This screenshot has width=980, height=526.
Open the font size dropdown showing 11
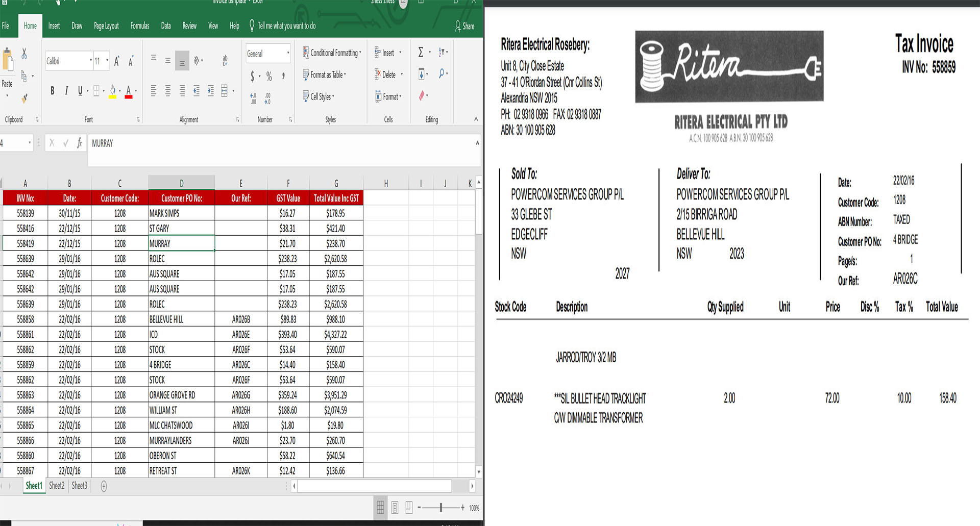tap(107, 61)
